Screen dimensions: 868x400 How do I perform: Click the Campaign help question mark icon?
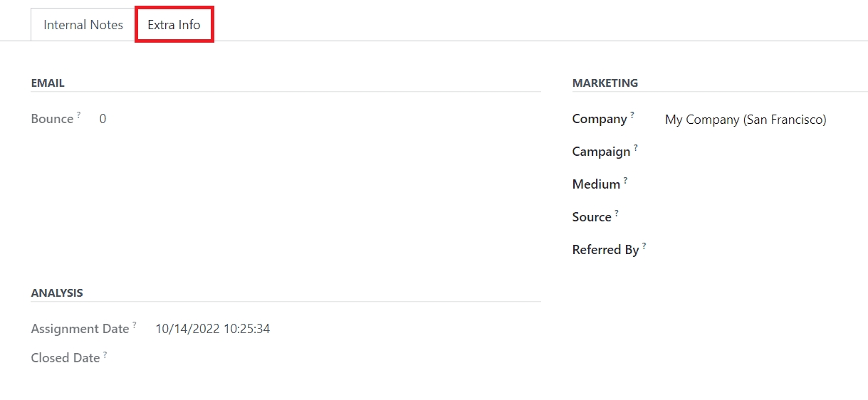coord(636,147)
